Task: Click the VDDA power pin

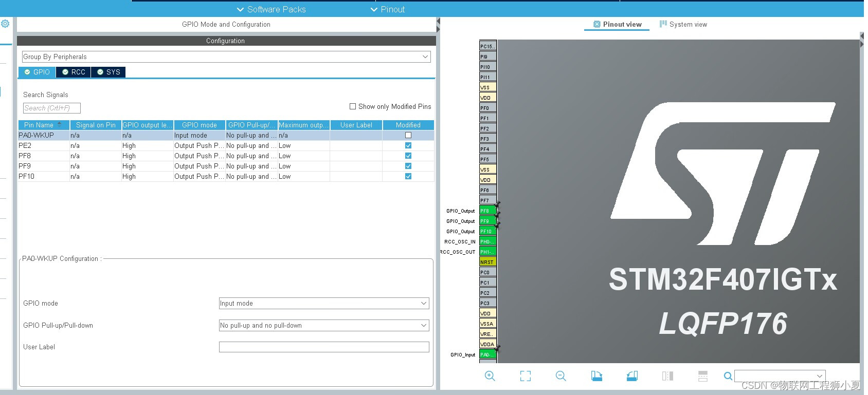Action: point(487,344)
